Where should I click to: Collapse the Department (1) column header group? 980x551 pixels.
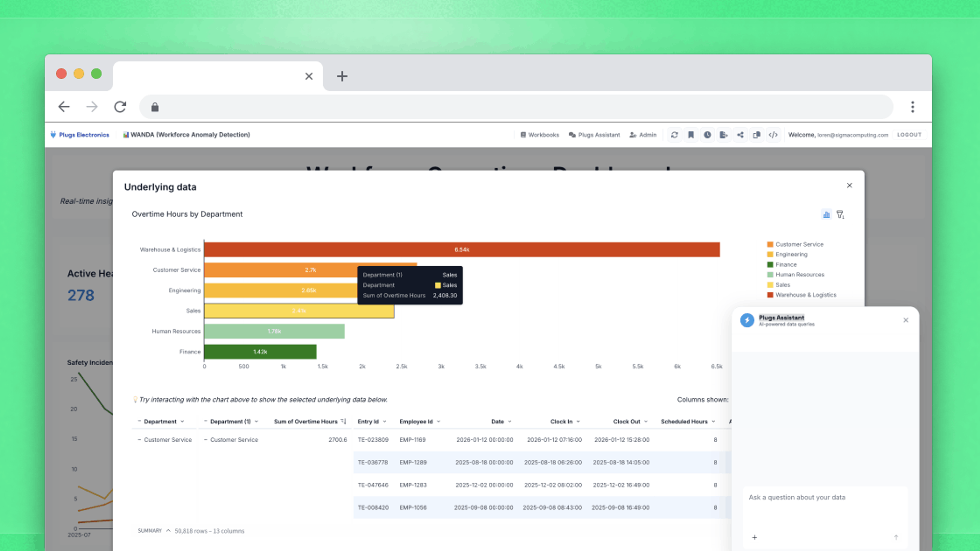click(205, 421)
